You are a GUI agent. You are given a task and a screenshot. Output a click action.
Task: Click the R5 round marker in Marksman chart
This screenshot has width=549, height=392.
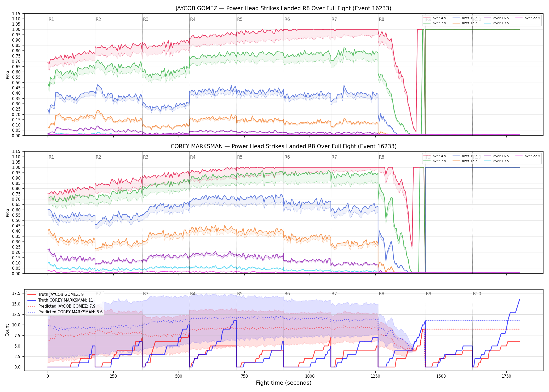coord(240,157)
